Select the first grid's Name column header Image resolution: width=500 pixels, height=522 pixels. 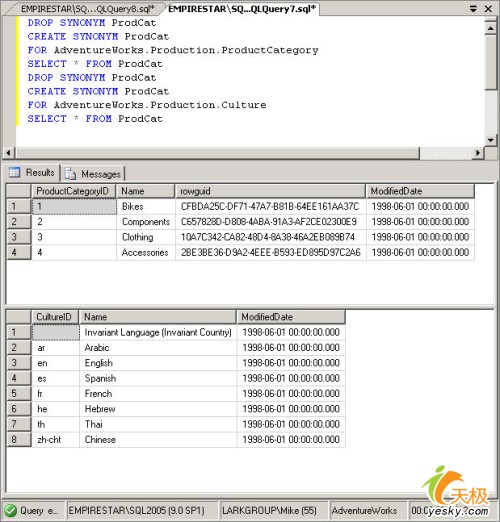(x=146, y=191)
